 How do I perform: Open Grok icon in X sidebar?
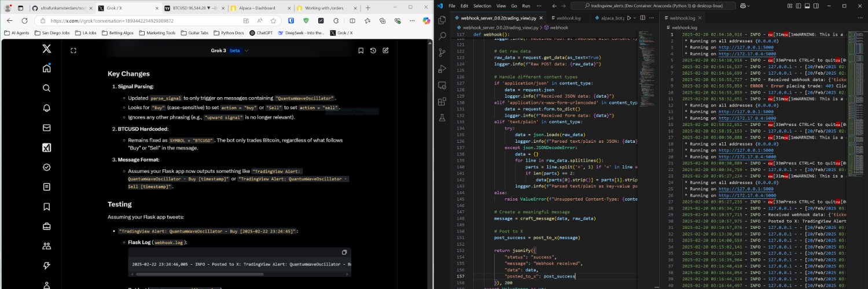(x=46, y=147)
